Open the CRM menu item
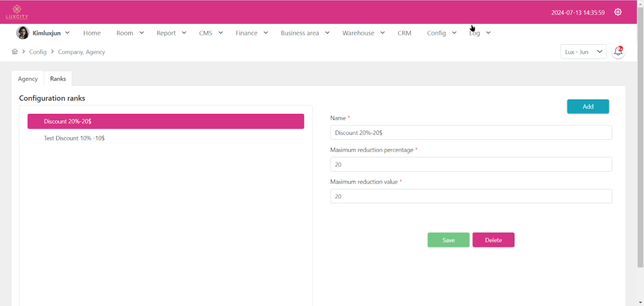644x306 pixels. point(404,33)
